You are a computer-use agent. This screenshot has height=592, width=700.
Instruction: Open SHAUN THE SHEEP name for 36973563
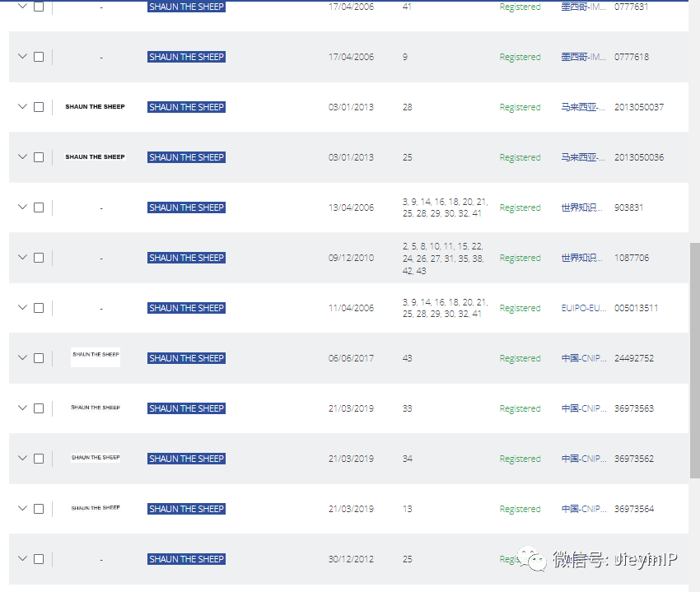click(x=186, y=408)
